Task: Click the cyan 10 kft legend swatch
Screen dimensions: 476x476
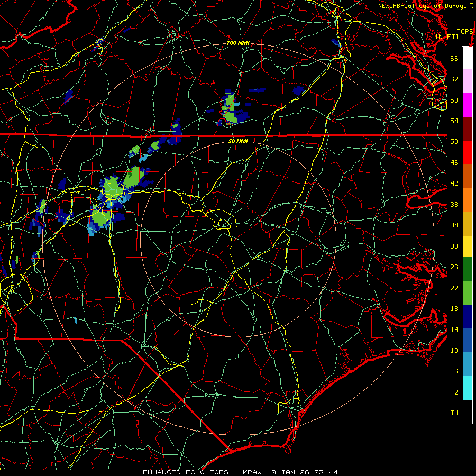Action: click(467, 388)
